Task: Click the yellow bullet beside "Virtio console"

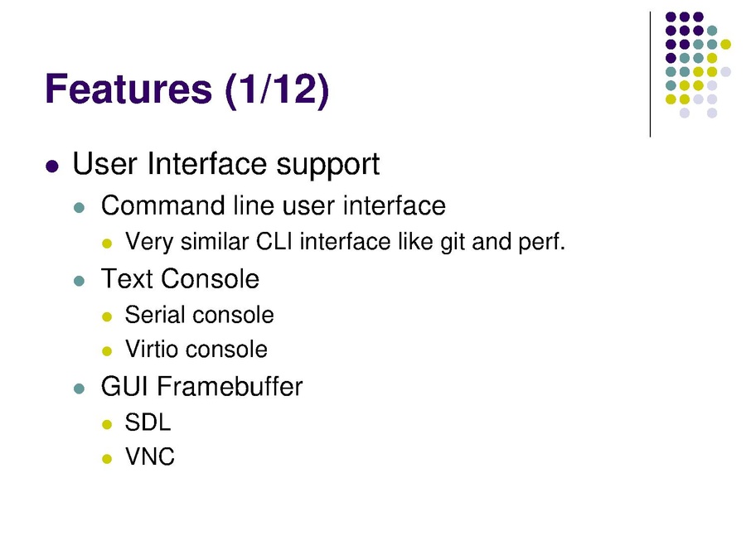Action: tap(106, 351)
